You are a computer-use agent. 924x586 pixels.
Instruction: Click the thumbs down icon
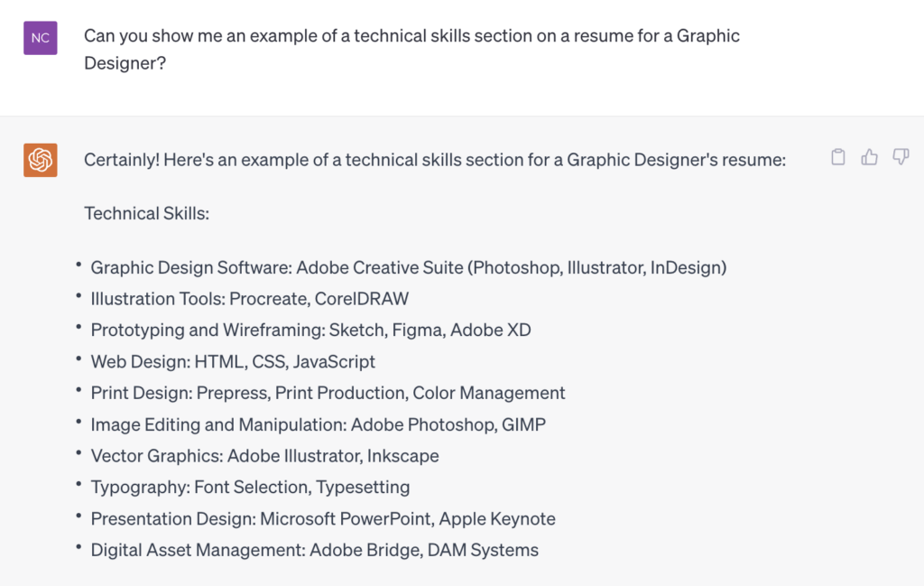pos(901,158)
